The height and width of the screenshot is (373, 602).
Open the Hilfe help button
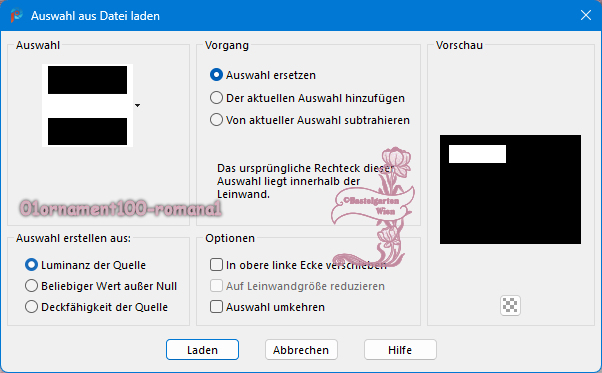(x=400, y=350)
